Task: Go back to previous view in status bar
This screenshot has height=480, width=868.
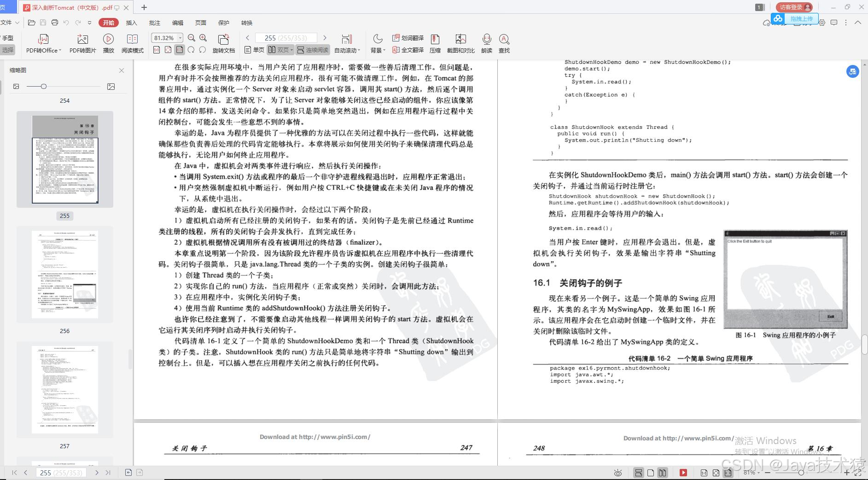Action: [x=128, y=472]
